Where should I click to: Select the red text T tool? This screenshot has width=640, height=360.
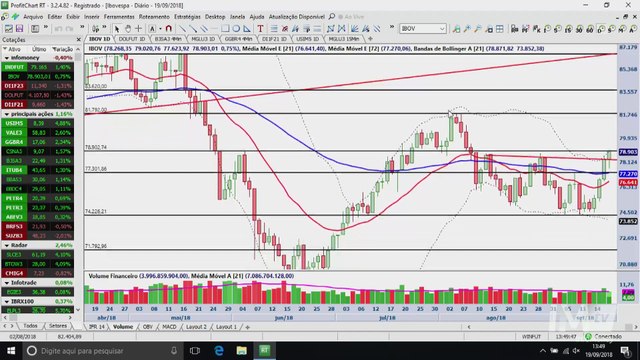pos(260,29)
